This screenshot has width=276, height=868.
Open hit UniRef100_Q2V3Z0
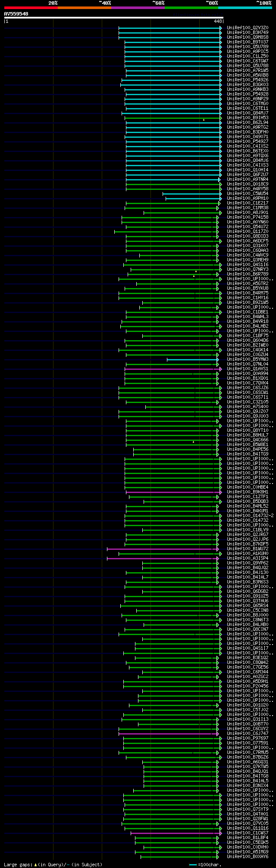248,28
